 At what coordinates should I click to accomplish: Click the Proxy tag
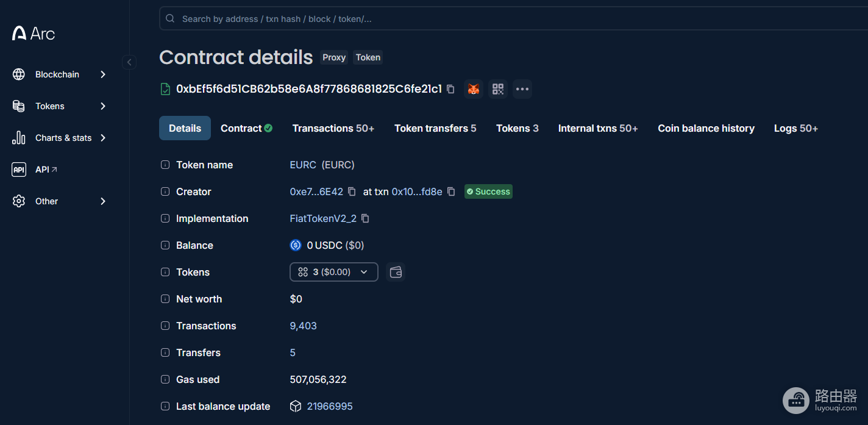coord(334,57)
